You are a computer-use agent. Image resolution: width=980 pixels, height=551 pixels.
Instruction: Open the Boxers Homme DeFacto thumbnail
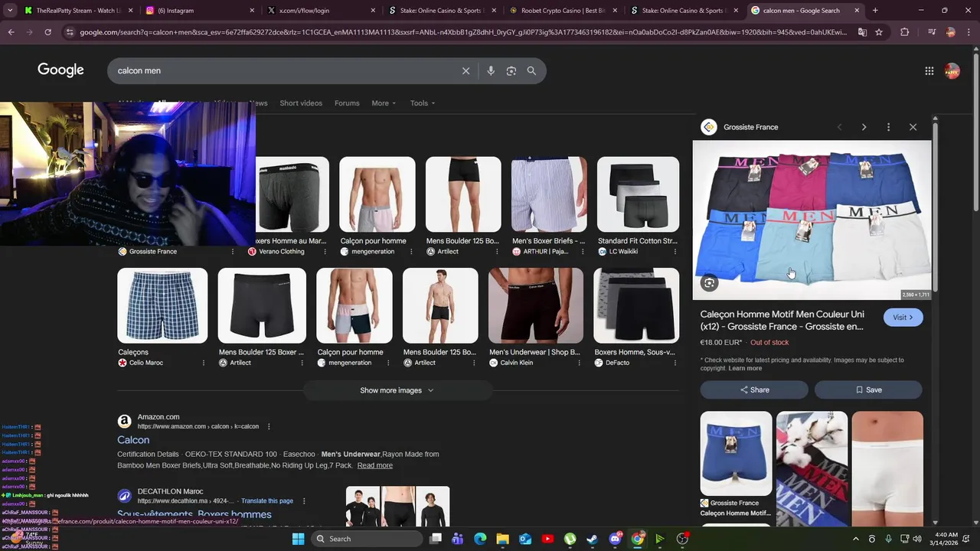(636, 305)
